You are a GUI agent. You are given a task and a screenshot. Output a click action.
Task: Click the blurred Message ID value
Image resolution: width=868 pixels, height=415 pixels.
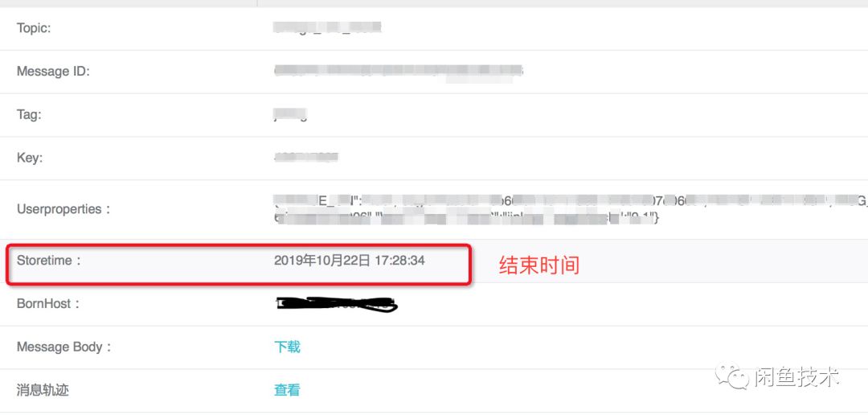(399, 72)
